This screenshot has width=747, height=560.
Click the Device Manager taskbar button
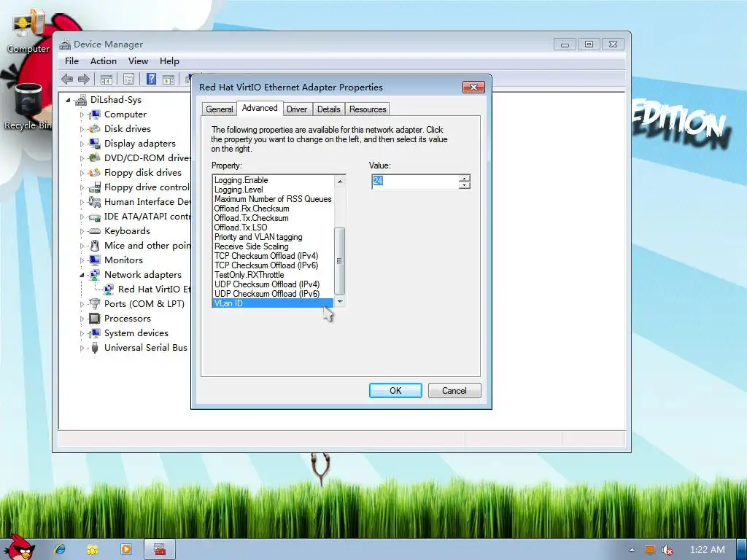(160, 549)
